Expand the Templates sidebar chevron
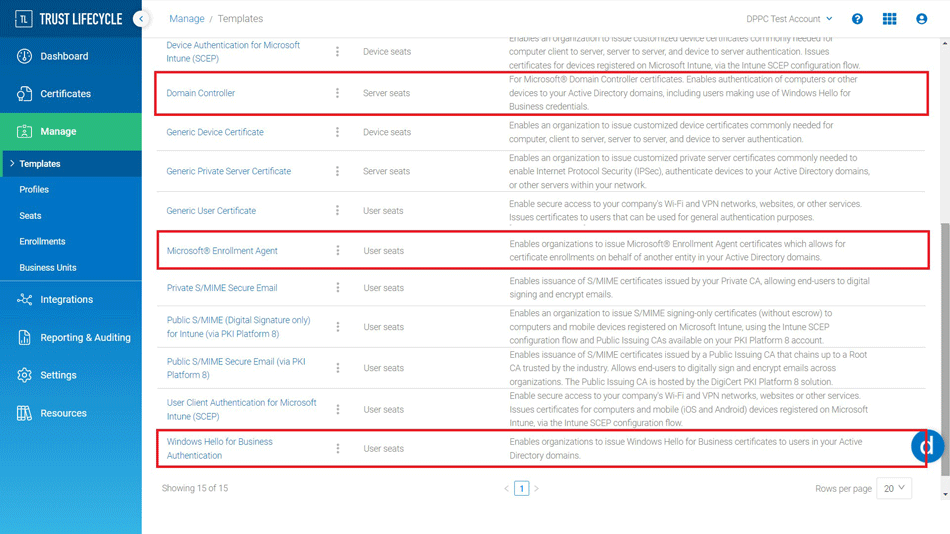This screenshot has width=950, height=534. coord(11,164)
